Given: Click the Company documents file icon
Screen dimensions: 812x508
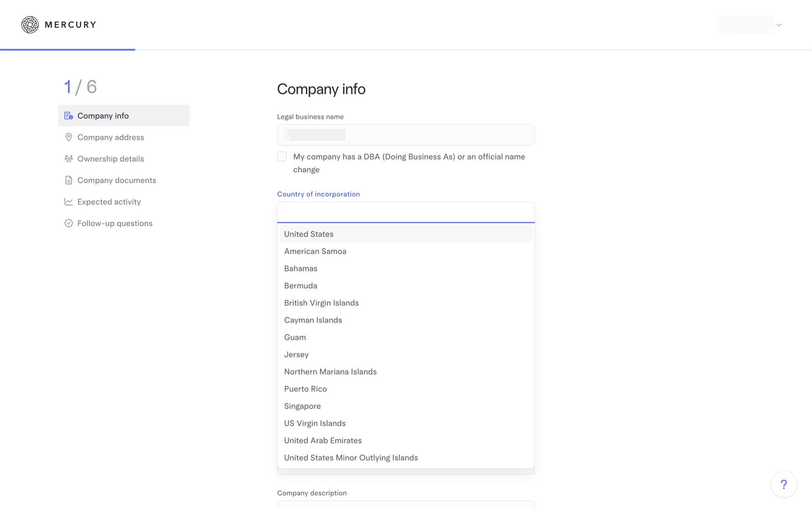Looking at the screenshot, I should [69, 180].
